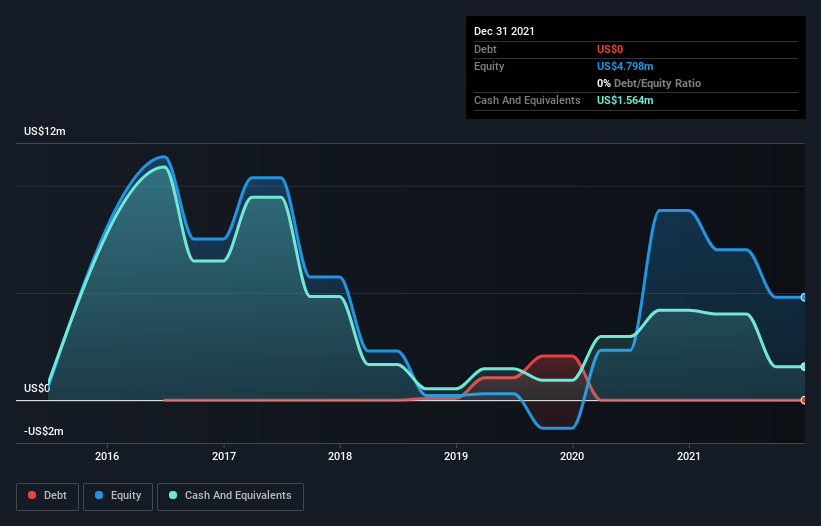Click the 0% Debt/Equity Ratio text
Viewport: 821px width, 526px height.
coord(649,83)
